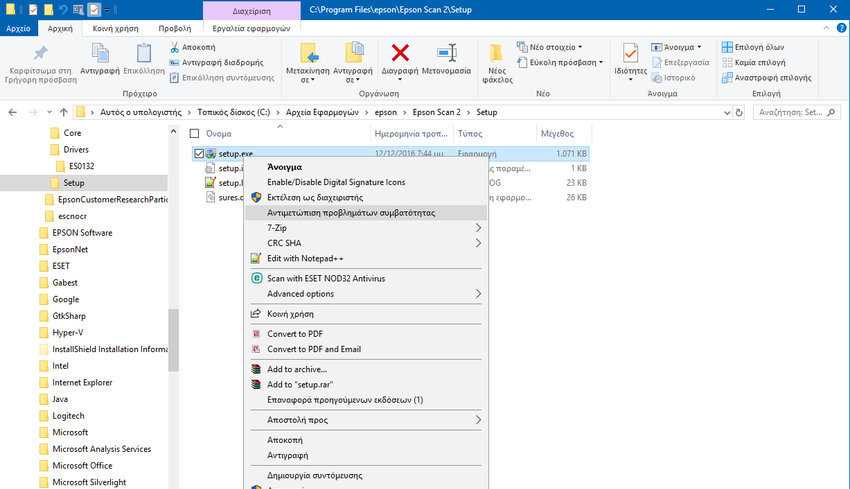Click the search magnifier icon
Image resolution: width=850 pixels, height=489 pixels.
coord(831,112)
